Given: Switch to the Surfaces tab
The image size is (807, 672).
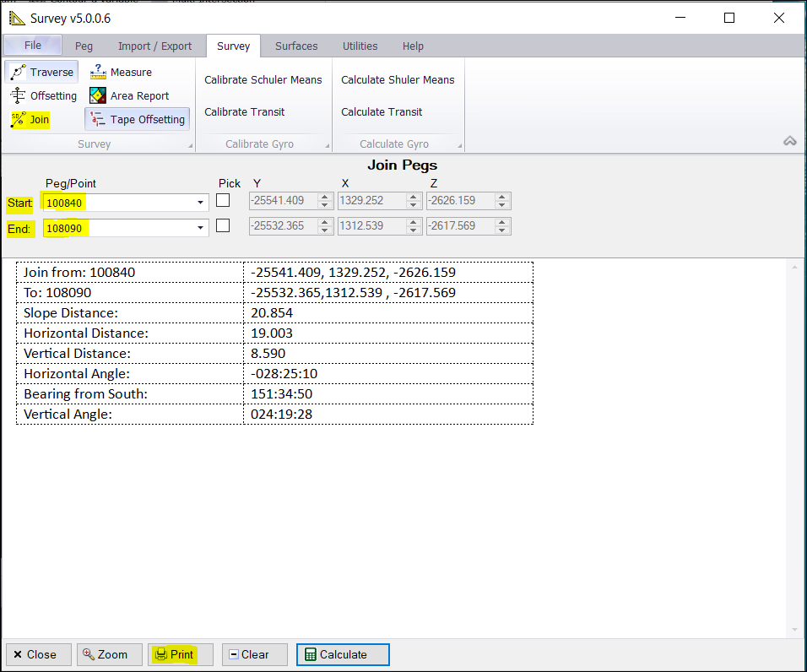Looking at the screenshot, I should (x=296, y=46).
